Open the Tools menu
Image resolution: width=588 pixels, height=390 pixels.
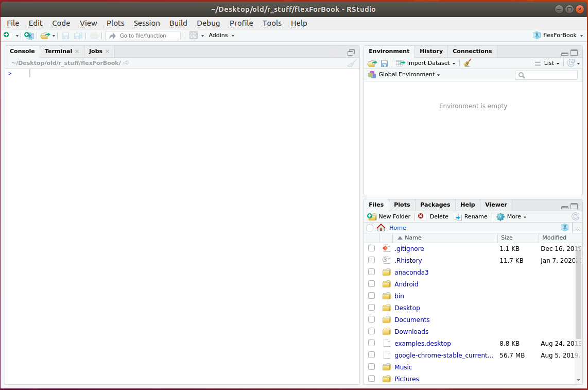[x=272, y=23]
